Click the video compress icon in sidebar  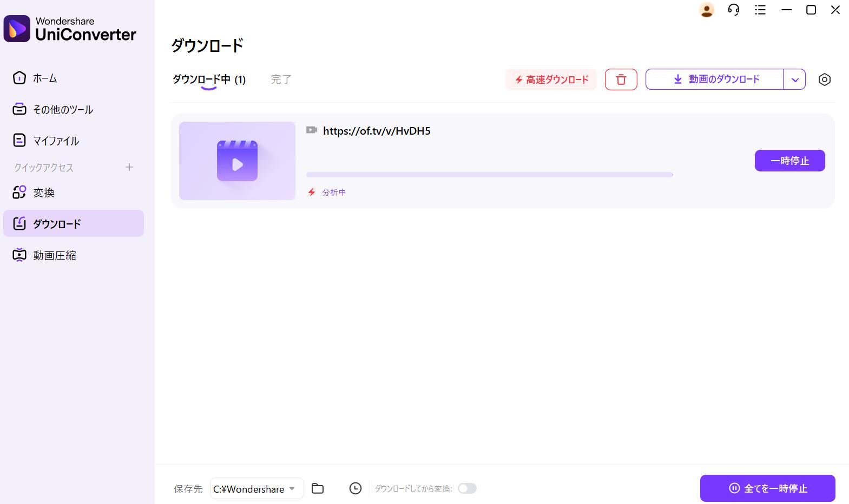click(19, 255)
